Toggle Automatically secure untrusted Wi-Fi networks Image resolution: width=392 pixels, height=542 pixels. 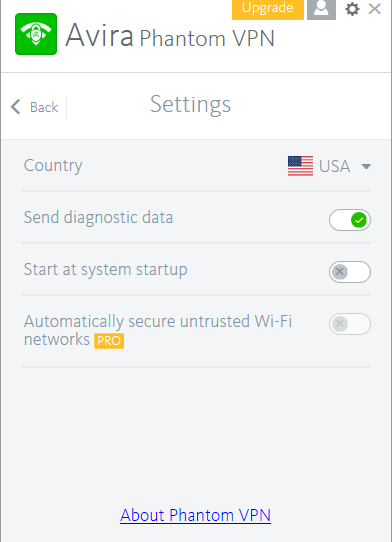350,324
